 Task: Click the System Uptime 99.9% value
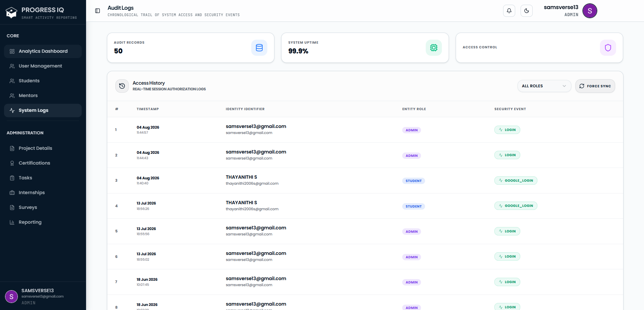pyautogui.click(x=298, y=51)
